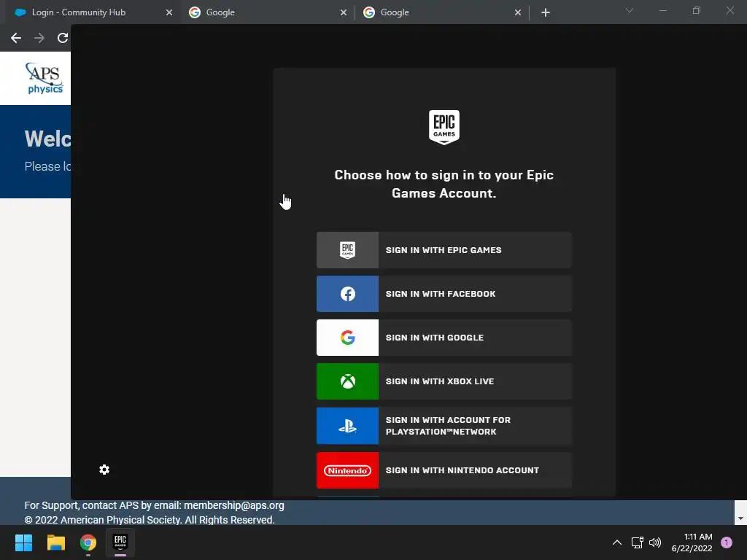This screenshot has height=560, width=747.
Task: Choose Sign in with Google
Action: (444, 338)
